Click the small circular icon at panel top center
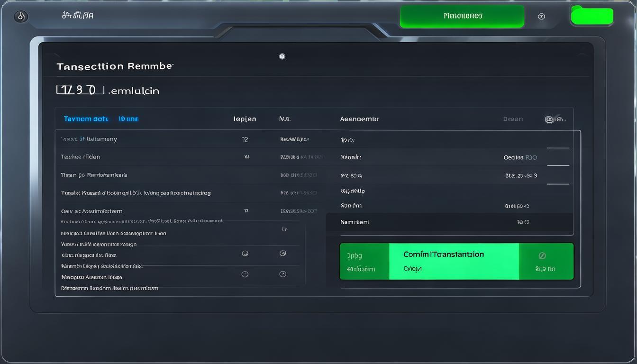The width and height of the screenshot is (637, 364). pos(282,56)
